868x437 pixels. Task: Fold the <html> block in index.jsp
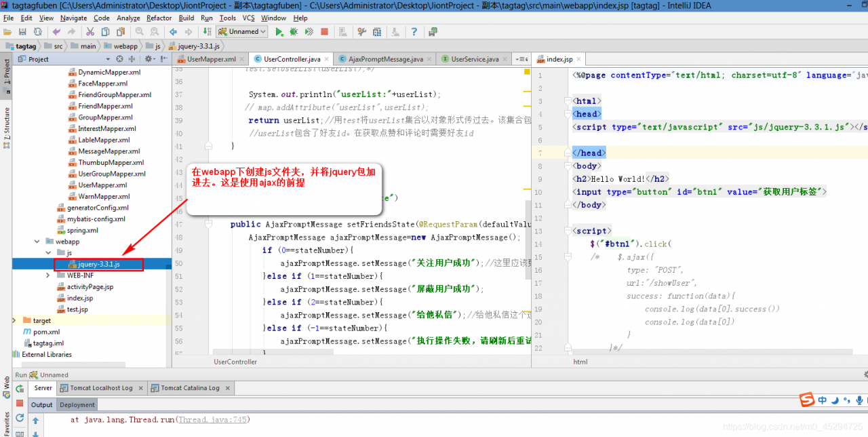[569, 101]
